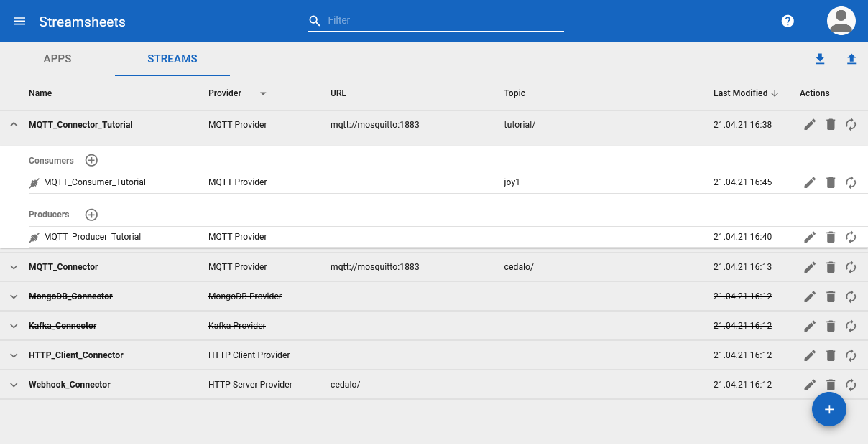Expand the Kafka_Connector row
The width and height of the screenshot is (868, 445).
(x=14, y=326)
